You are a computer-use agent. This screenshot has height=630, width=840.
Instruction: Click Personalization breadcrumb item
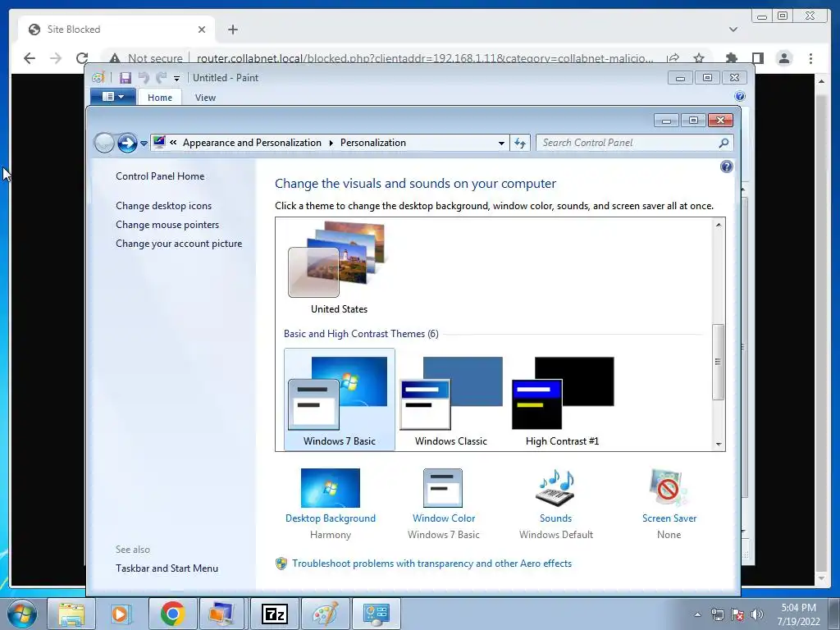point(373,143)
